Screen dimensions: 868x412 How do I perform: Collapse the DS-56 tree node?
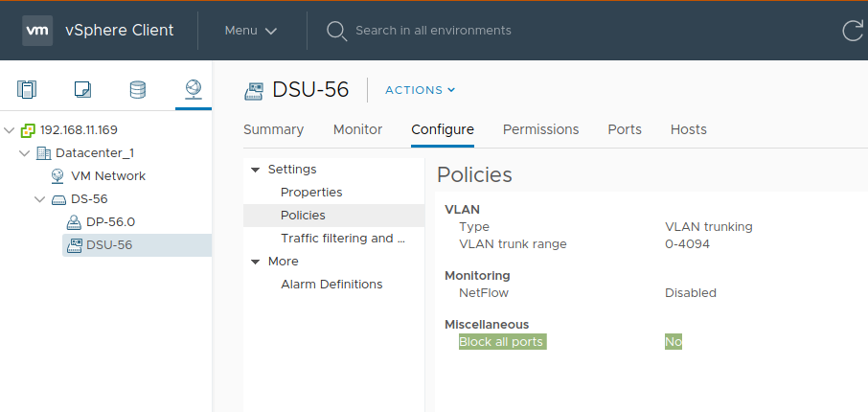tap(40, 199)
